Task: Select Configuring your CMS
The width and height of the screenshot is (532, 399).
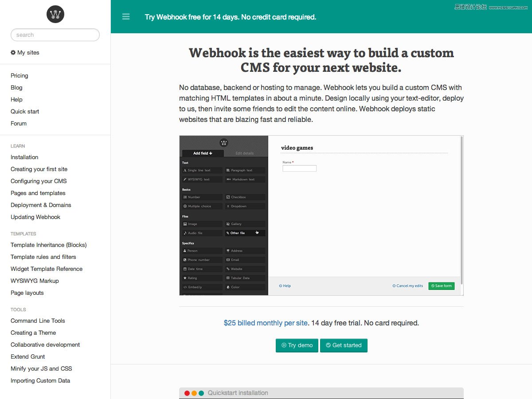Action: pyautogui.click(x=39, y=181)
